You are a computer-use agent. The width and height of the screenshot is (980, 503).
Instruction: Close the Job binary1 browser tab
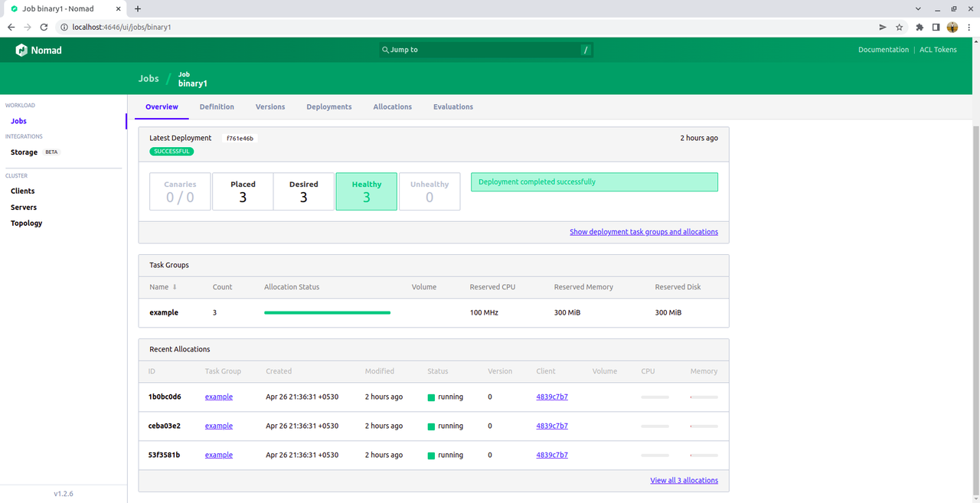pyautogui.click(x=118, y=8)
